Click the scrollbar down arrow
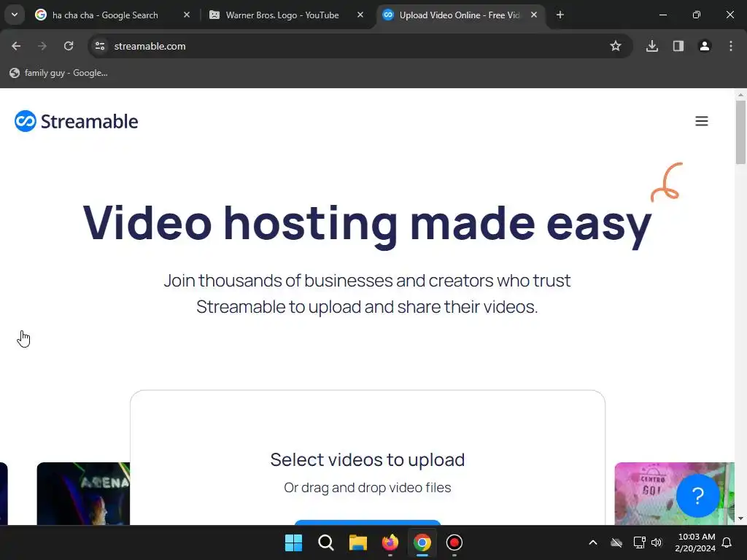Screen dimensions: 747x560 (740, 518)
